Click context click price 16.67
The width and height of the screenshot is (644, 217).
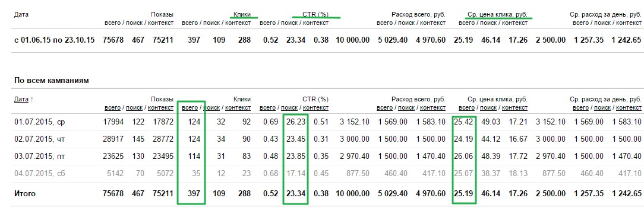click(x=518, y=139)
